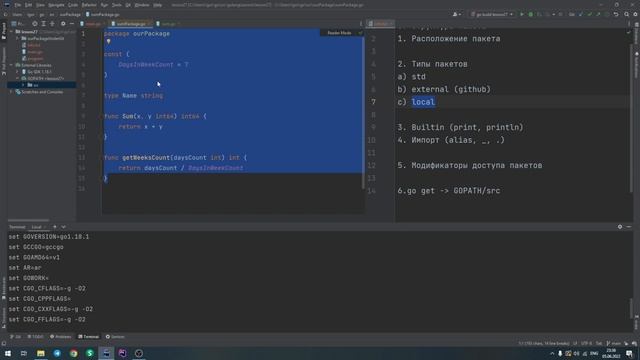This screenshot has width=640, height=360.
Task: Click the Git commit checkmark icon
Action: point(589,14)
